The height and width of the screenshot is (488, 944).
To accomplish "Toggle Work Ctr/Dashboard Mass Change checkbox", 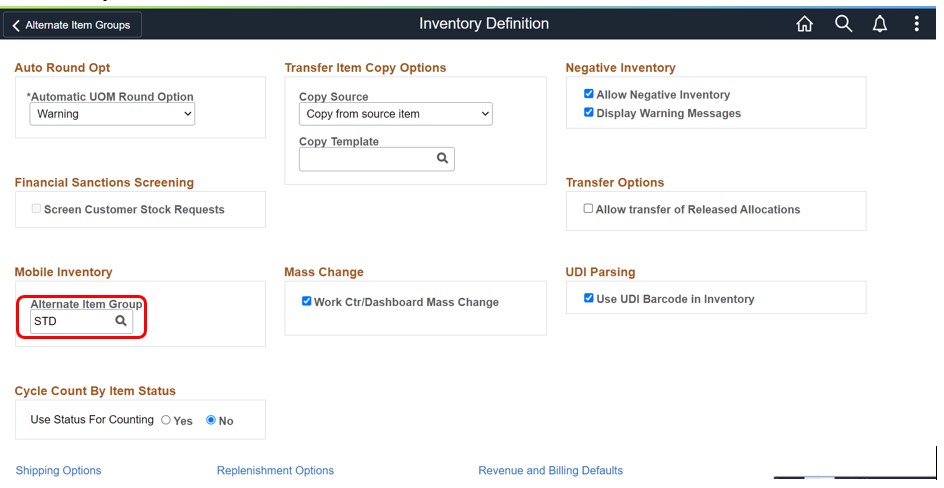I will point(307,301).
